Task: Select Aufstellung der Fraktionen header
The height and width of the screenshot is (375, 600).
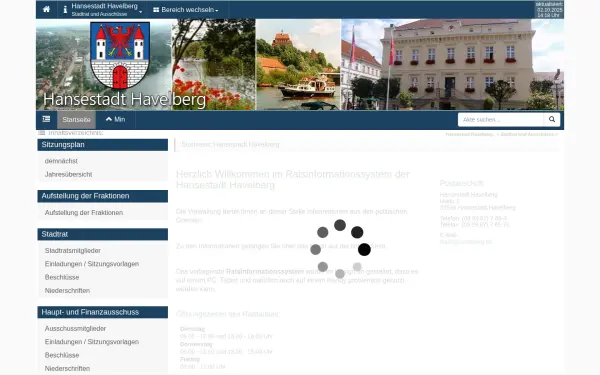Action: pos(103,196)
